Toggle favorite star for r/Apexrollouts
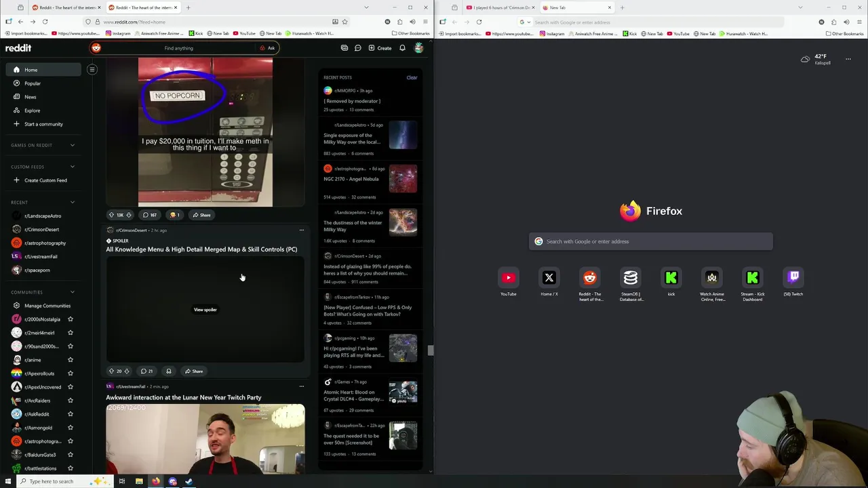 coord(70,373)
